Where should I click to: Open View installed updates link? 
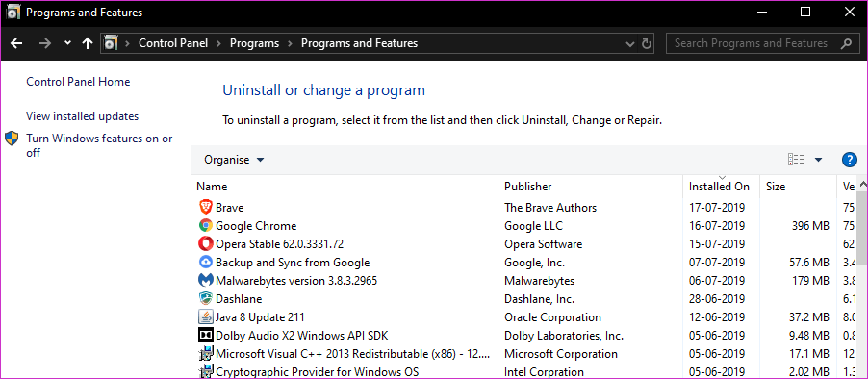pos(83,116)
